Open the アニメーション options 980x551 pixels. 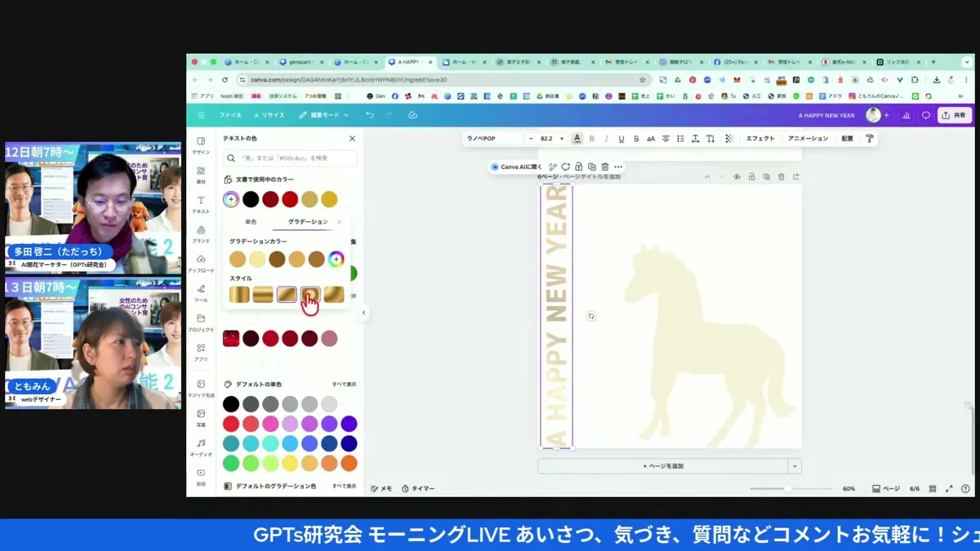pos(808,139)
